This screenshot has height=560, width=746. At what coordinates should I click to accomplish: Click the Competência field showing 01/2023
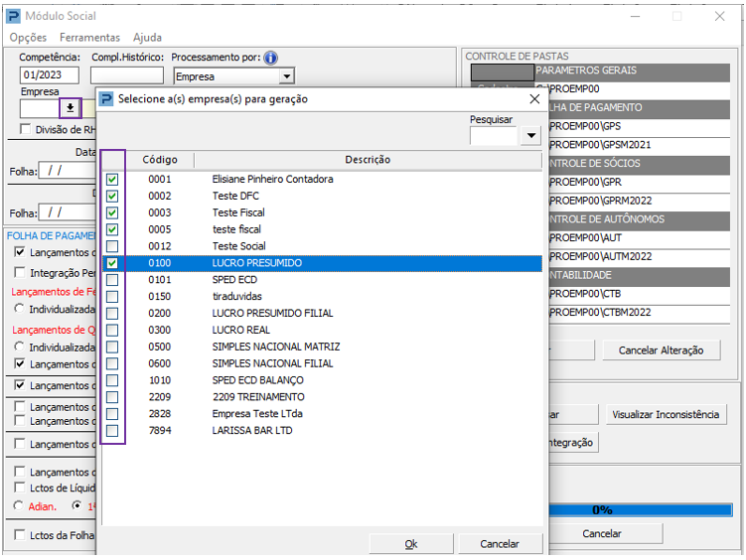pyautogui.click(x=50, y=75)
